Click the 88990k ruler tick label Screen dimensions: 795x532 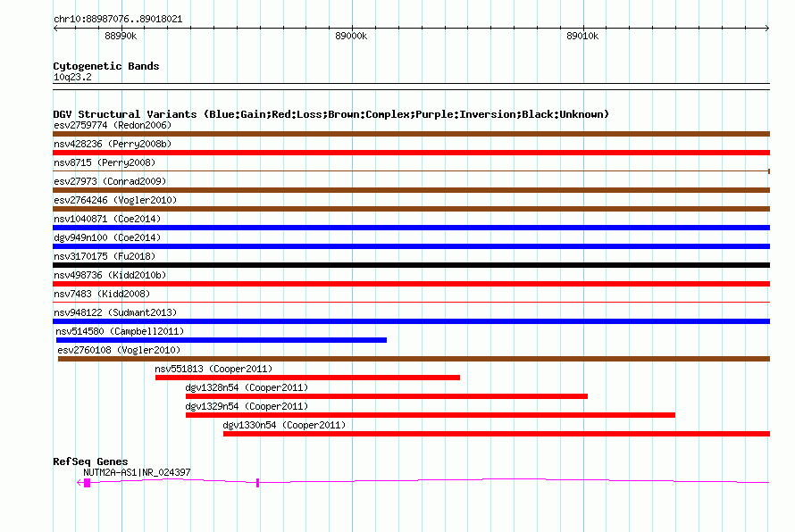[x=121, y=36]
